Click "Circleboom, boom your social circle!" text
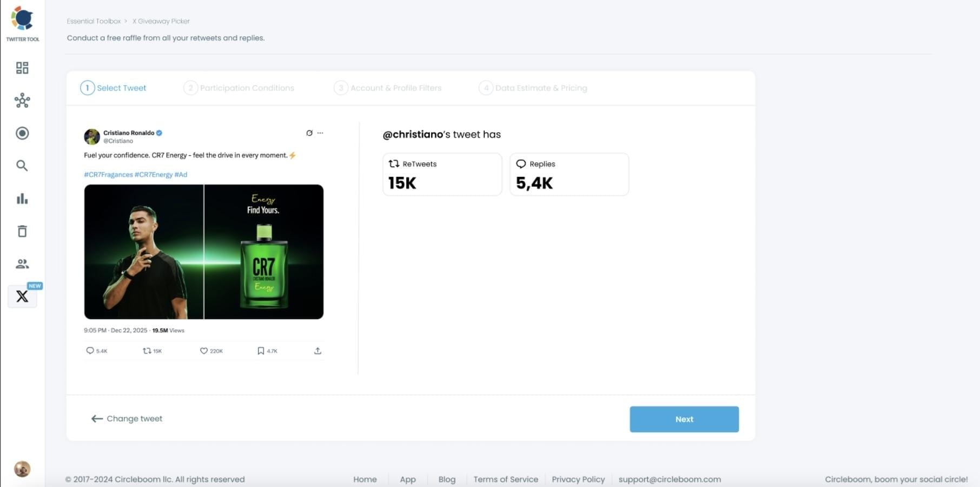This screenshot has height=487, width=980. point(896,479)
